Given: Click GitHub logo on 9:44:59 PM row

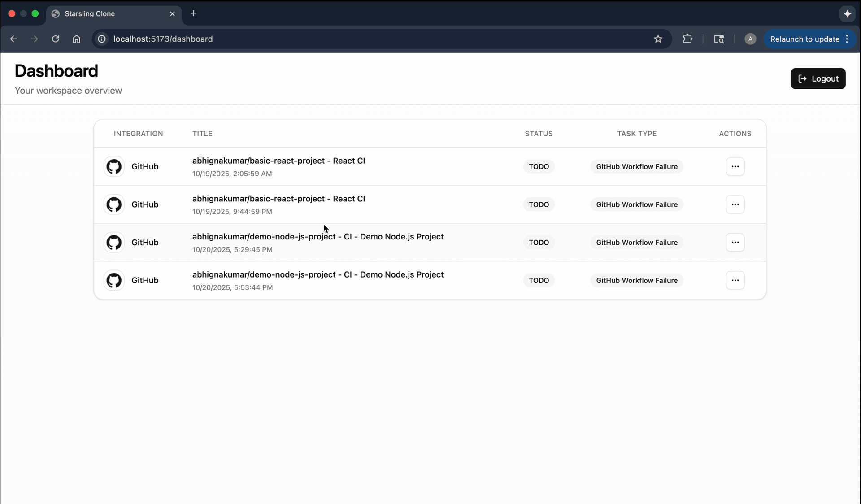Looking at the screenshot, I should 114,204.
